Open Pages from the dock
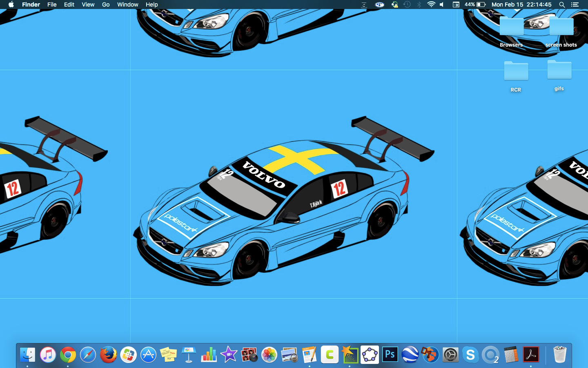 (x=309, y=355)
